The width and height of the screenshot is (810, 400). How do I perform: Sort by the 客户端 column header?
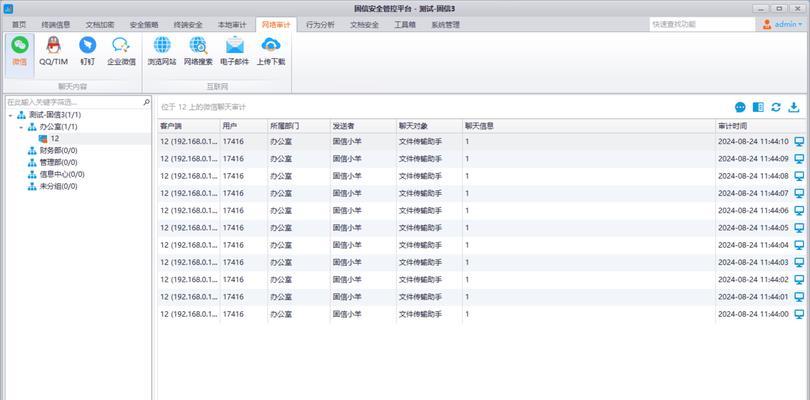[x=189, y=126]
